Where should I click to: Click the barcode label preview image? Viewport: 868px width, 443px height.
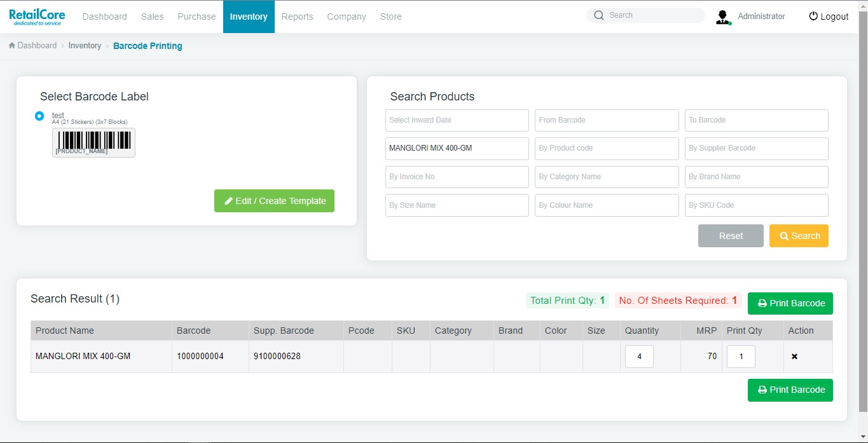pyautogui.click(x=93, y=142)
